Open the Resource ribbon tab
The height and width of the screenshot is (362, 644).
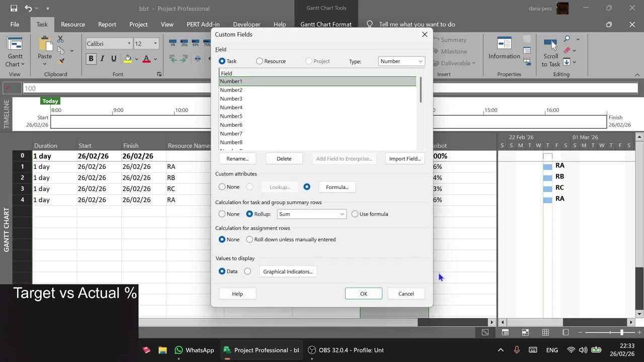coord(73,24)
